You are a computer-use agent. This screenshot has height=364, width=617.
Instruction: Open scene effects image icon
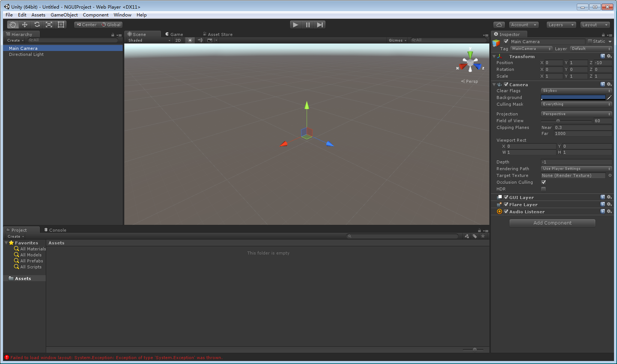[210, 40]
